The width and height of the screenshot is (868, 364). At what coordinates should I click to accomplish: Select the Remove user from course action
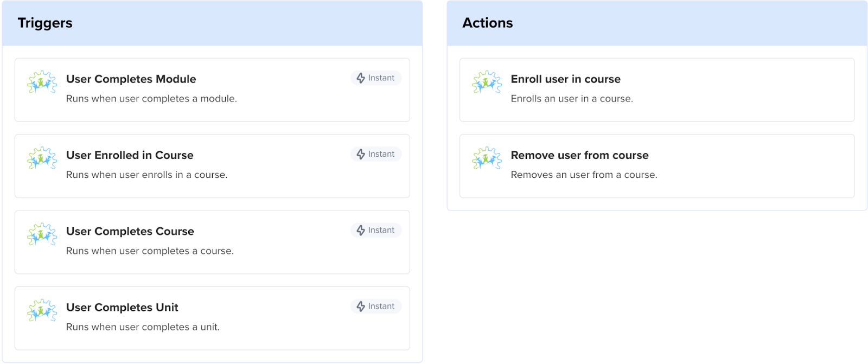pos(579,155)
